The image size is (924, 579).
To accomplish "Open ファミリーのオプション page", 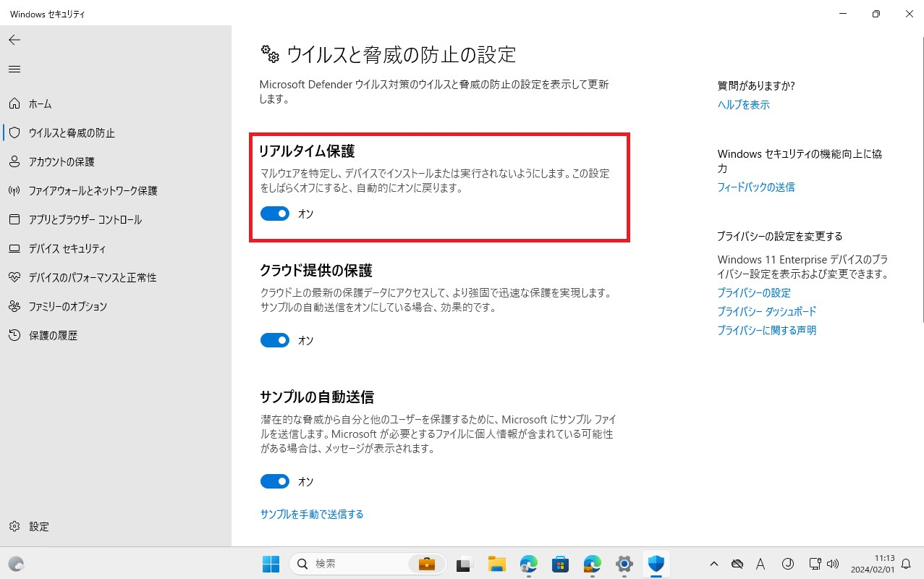I will (116, 306).
